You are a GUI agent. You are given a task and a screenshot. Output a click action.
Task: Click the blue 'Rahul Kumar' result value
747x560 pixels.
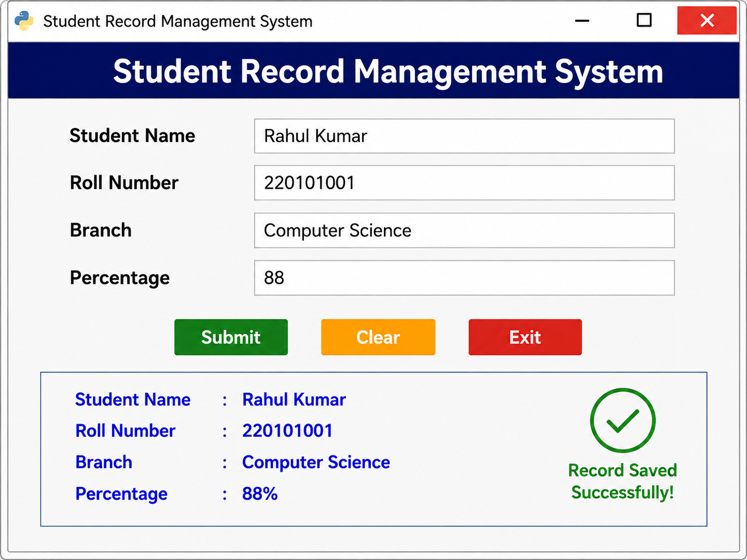point(294,400)
